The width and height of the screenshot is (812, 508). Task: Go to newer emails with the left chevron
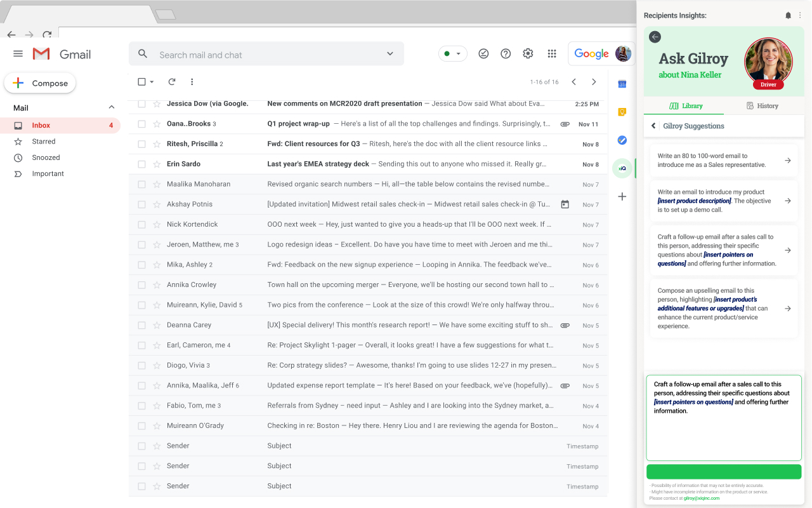point(573,82)
